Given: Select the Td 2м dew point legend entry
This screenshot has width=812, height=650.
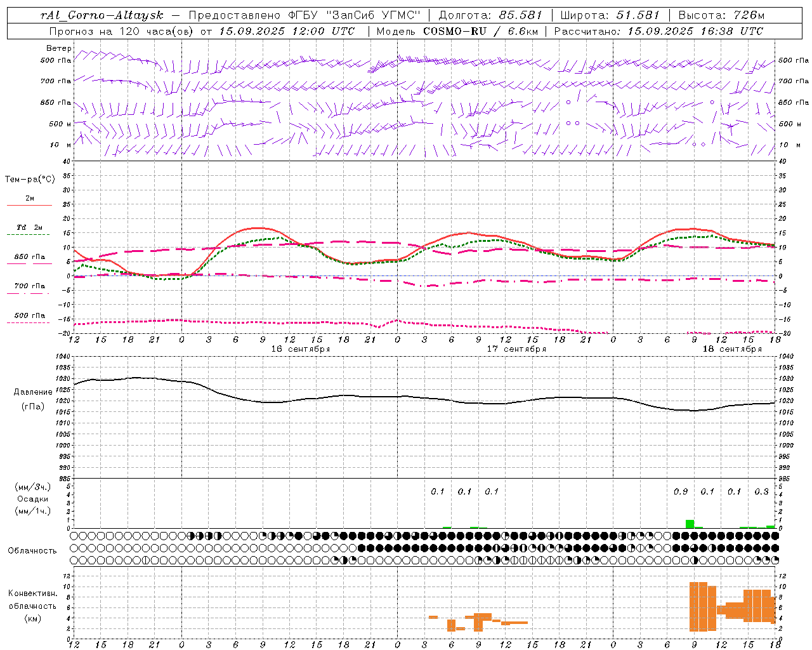Looking at the screenshot, I should pyautogui.click(x=29, y=229).
